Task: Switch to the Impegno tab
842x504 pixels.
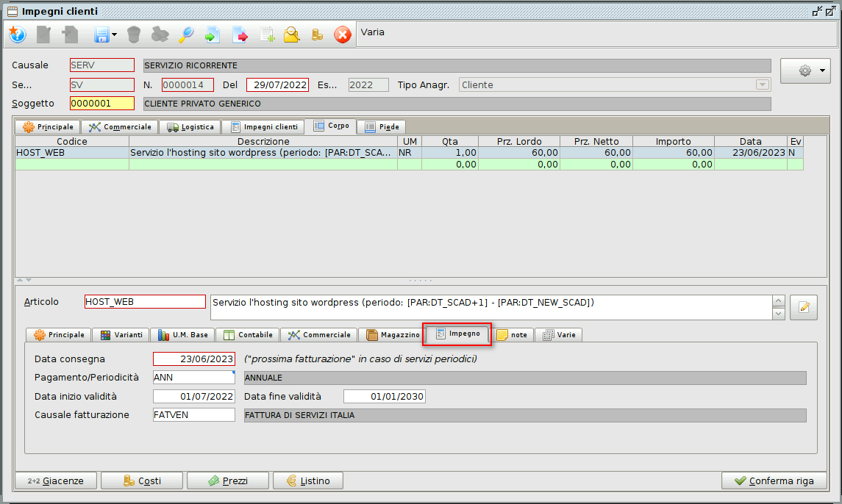Action: click(457, 334)
